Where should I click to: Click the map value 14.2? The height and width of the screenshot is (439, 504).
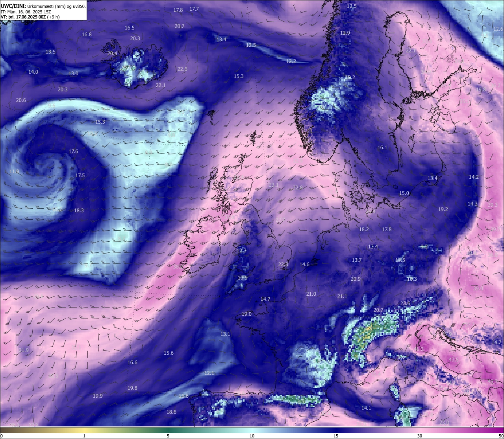[474, 177]
